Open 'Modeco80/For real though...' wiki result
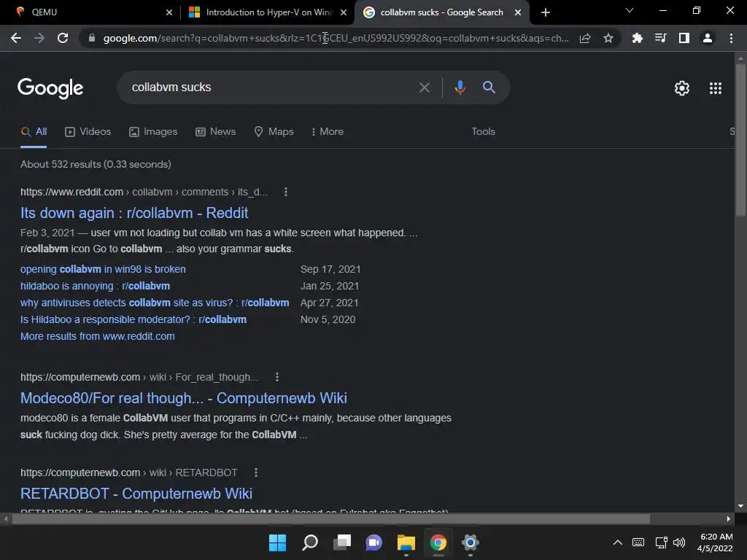The width and height of the screenshot is (747, 560). [183, 398]
